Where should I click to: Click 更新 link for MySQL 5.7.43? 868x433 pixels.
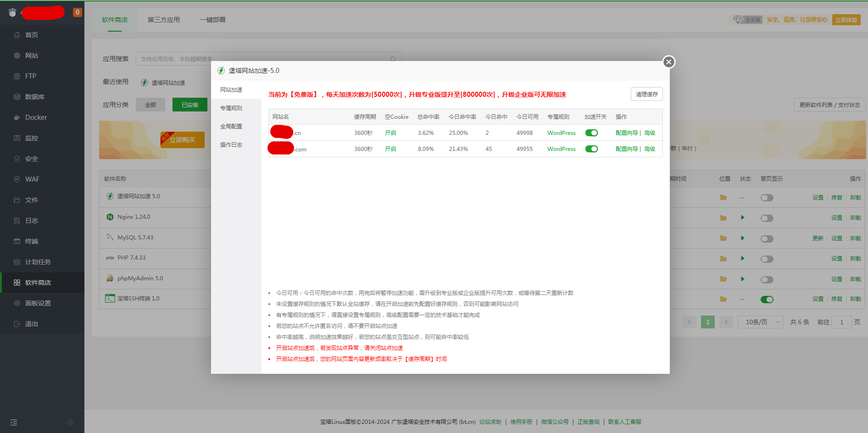pos(818,239)
